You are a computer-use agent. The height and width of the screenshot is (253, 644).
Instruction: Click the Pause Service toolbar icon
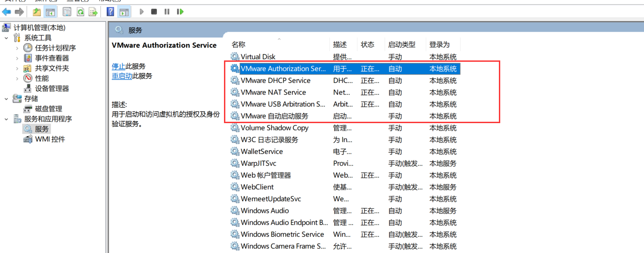click(x=167, y=12)
